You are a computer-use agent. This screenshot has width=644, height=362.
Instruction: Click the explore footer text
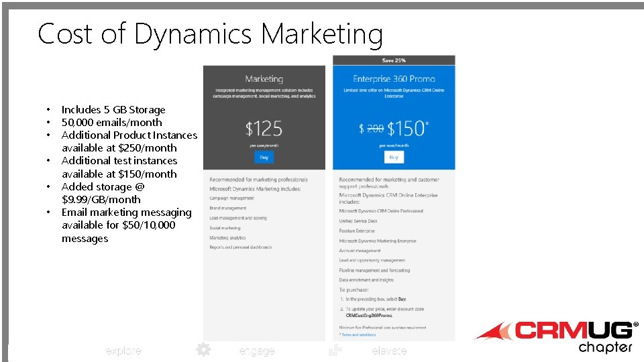(x=123, y=351)
